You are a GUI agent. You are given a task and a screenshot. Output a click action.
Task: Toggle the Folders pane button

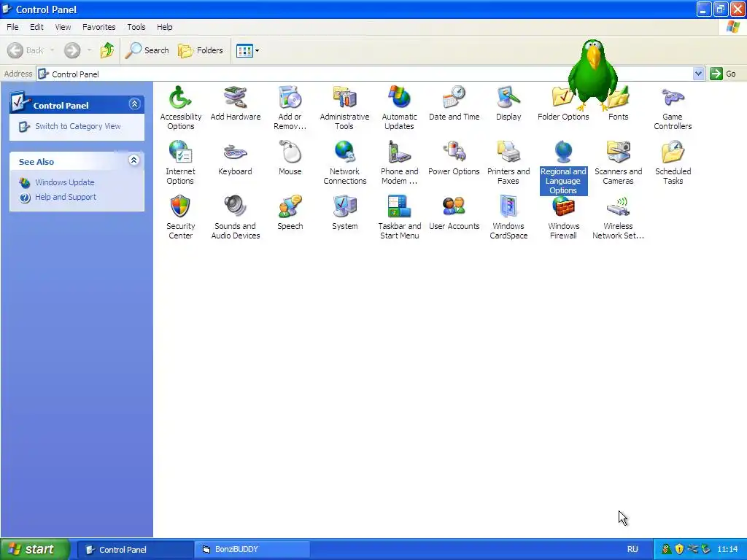201,50
